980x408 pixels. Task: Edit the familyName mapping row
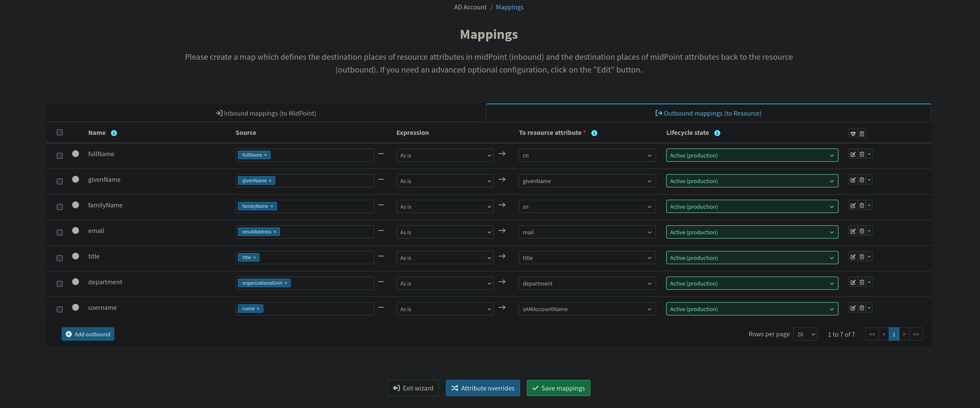point(853,206)
